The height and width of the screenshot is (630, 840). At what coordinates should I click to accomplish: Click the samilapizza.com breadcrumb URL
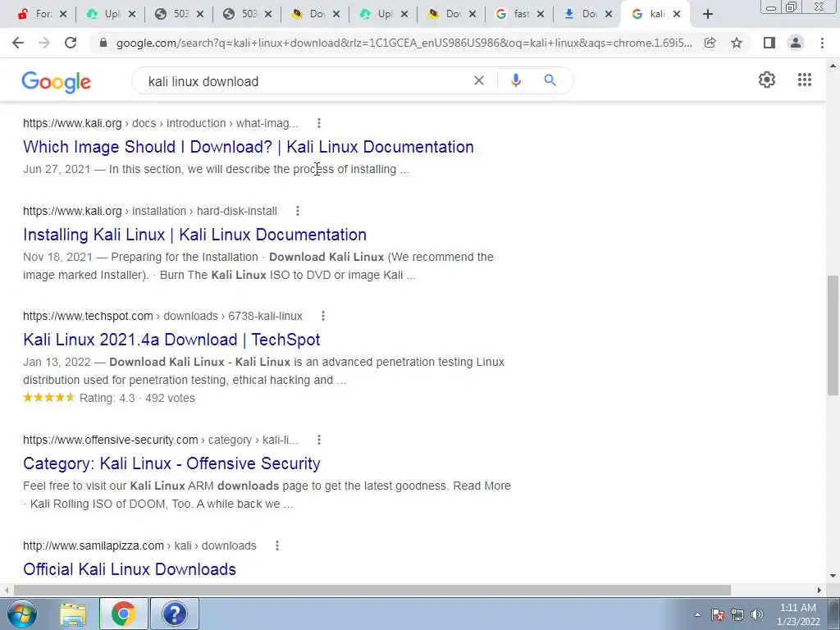point(139,546)
